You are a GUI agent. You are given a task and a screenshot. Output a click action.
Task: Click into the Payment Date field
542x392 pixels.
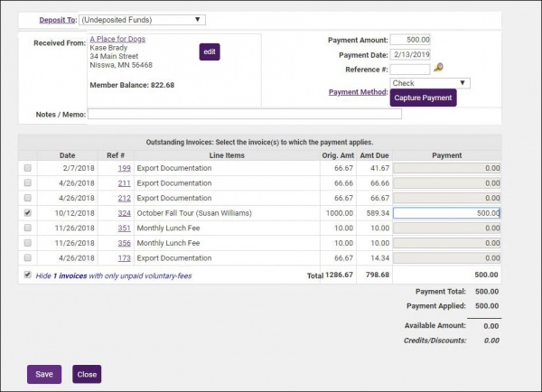[x=411, y=54]
